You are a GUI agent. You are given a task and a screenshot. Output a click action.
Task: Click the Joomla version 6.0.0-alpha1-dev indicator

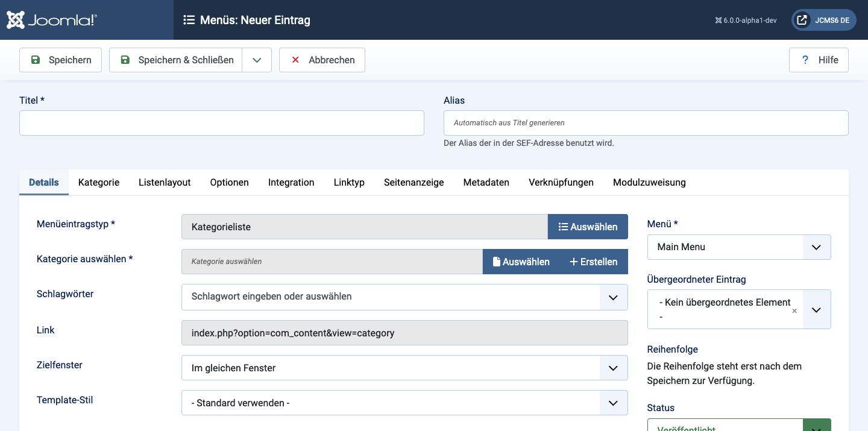click(746, 20)
